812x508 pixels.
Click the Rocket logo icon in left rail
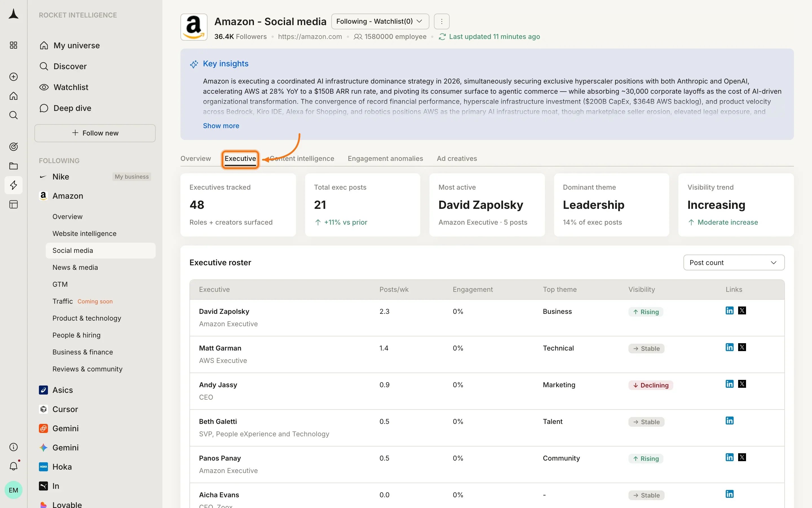tap(14, 14)
